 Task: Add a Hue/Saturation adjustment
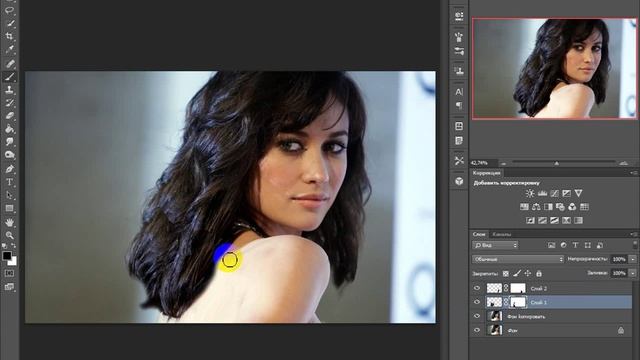(524, 207)
